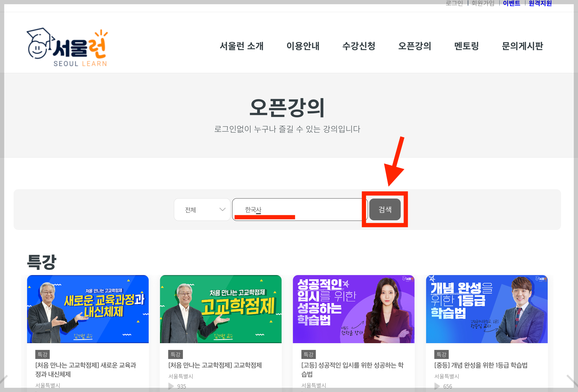Screen dimensions: 578x392
Task: Click the 로그인 link
Action: tap(454, 3)
